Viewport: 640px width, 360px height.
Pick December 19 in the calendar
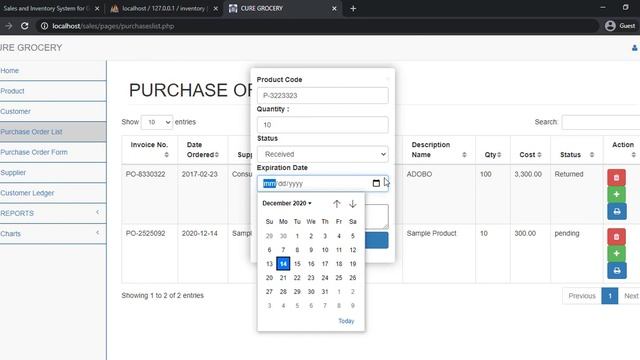[353, 264]
